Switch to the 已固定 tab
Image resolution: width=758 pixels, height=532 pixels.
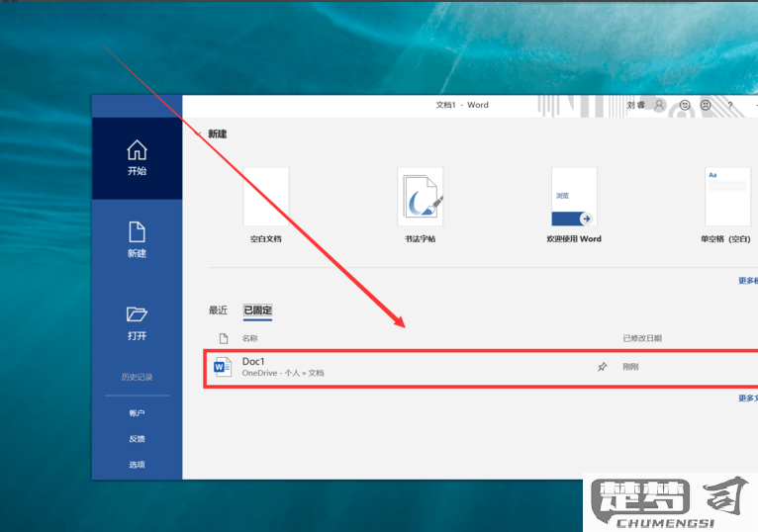point(257,310)
